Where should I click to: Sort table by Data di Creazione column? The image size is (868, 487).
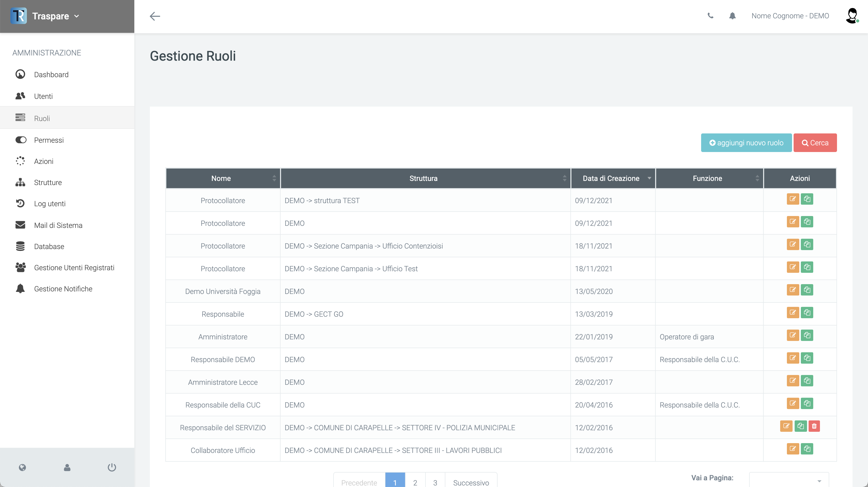tap(613, 178)
